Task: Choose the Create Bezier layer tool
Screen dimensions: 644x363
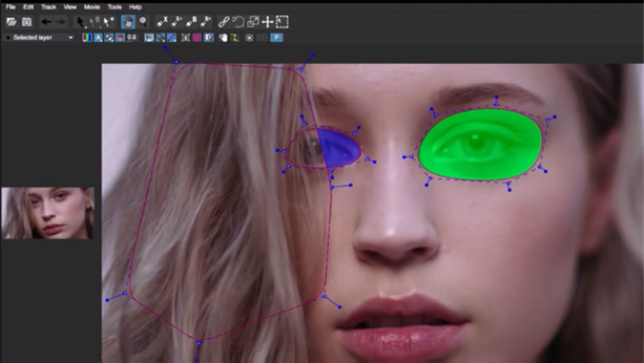Action: [192, 22]
